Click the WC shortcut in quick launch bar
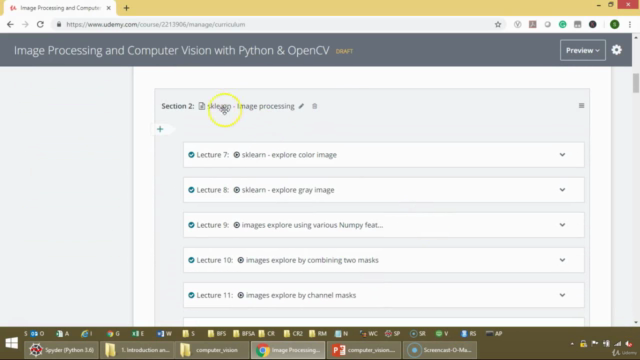Screen dimensions: 640x360 tap(368, 333)
